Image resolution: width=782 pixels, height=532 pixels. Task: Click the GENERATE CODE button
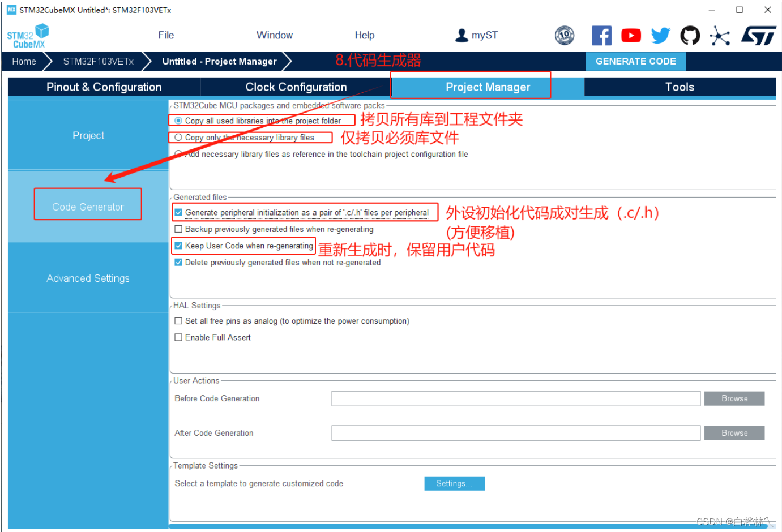point(635,61)
